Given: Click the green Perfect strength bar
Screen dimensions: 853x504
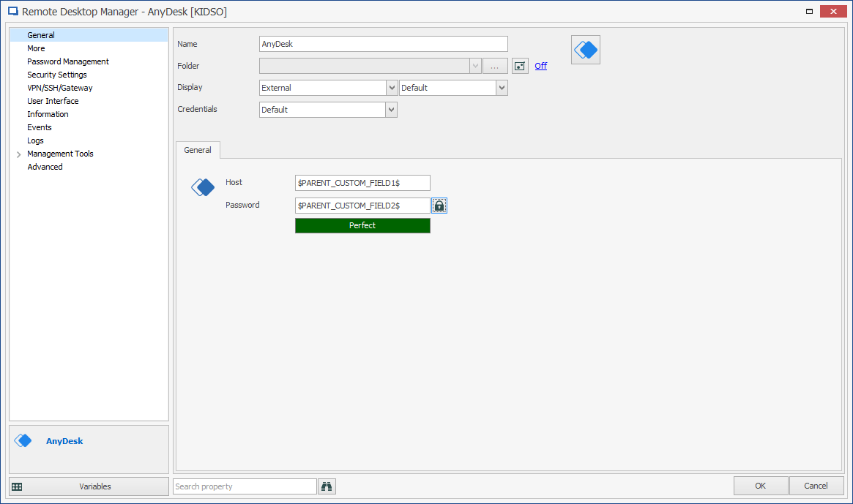Looking at the screenshot, I should click(x=362, y=225).
